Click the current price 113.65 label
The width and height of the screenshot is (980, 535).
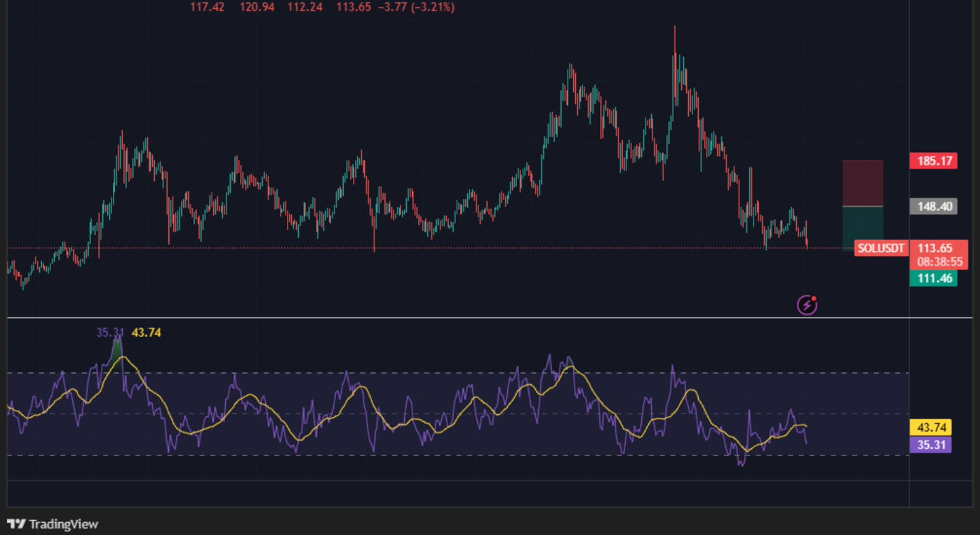point(935,248)
